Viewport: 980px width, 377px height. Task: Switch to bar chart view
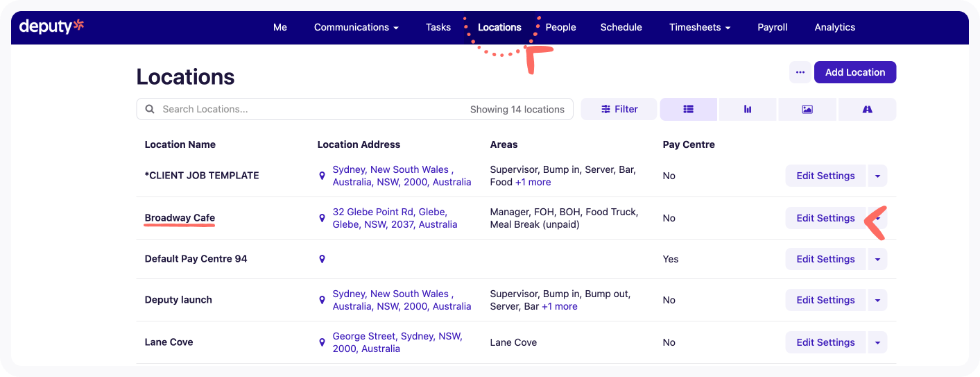(748, 109)
